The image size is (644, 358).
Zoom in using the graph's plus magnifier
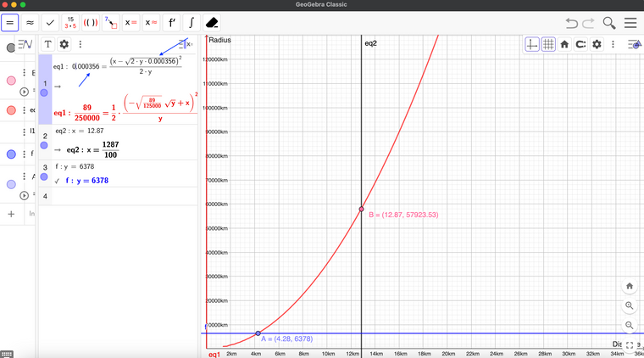point(630,305)
